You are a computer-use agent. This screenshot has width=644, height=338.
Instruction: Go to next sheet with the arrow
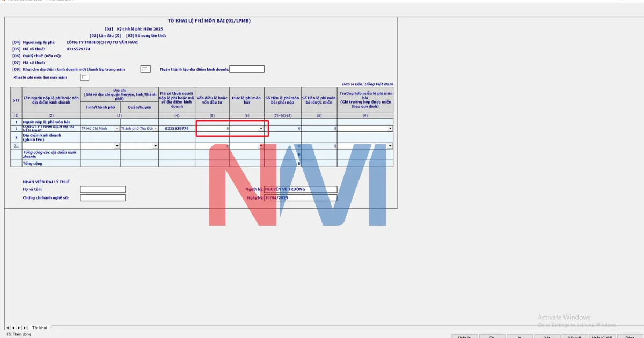(19, 328)
